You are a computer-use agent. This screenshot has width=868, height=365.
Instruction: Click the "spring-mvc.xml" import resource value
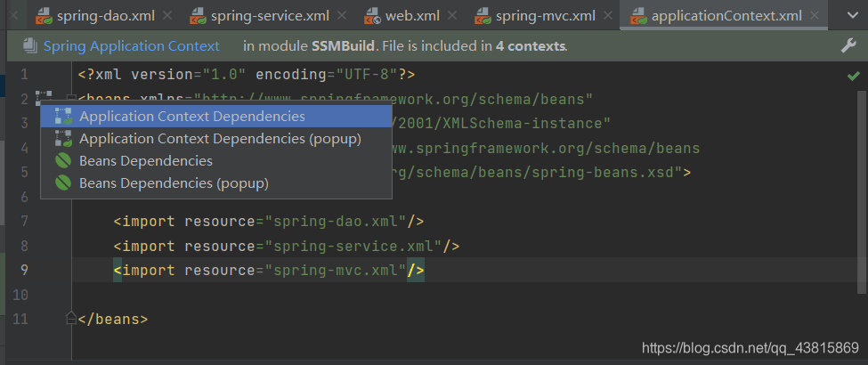(336, 271)
